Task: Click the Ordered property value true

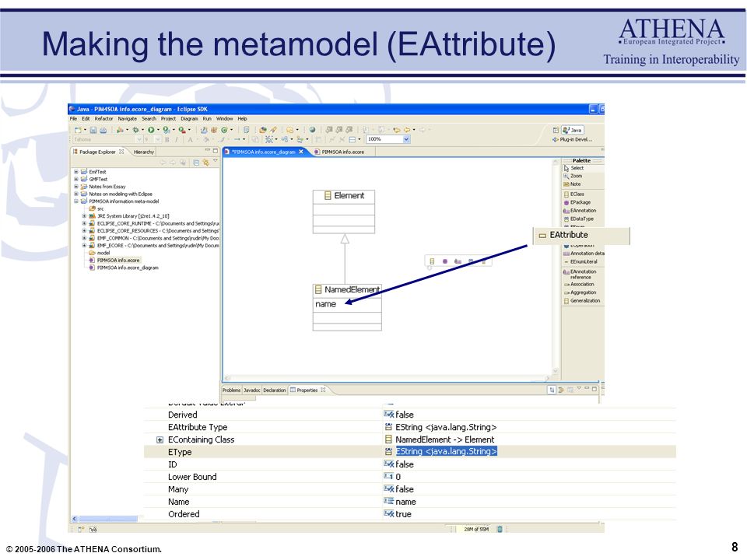Action: [403, 514]
